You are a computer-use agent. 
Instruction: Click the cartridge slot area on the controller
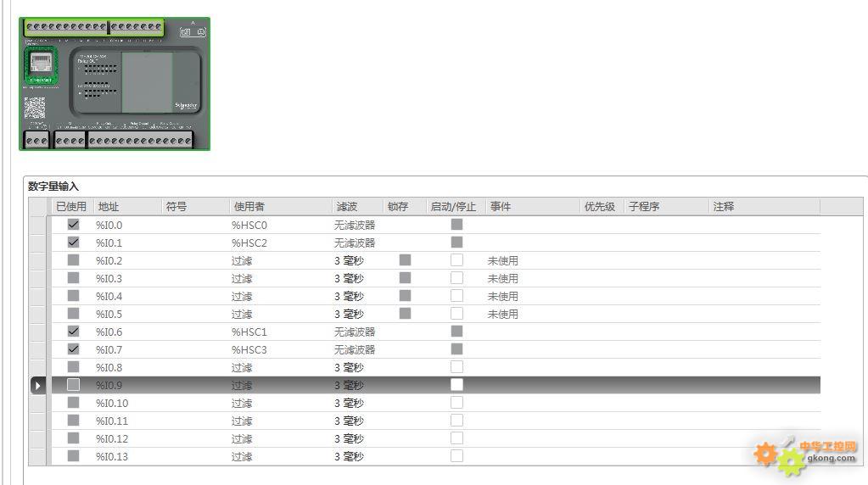[x=148, y=82]
